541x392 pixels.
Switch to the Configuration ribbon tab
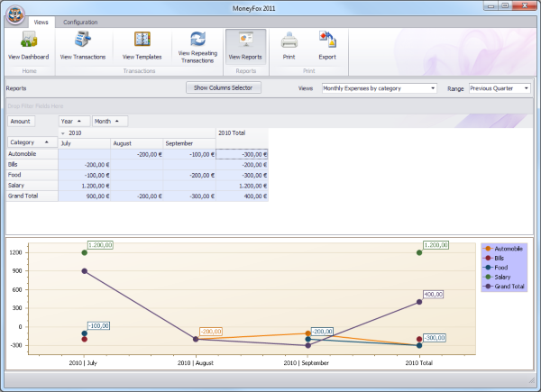(x=80, y=22)
